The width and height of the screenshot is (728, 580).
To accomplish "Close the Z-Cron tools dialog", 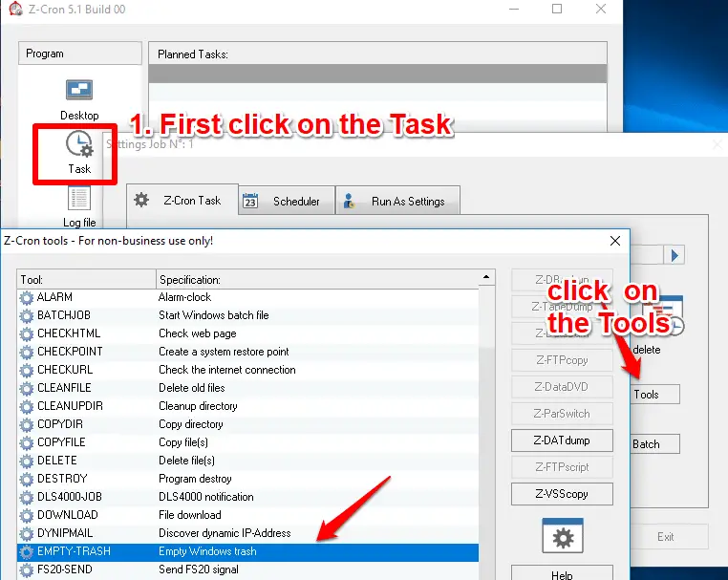I will click(x=615, y=241).
